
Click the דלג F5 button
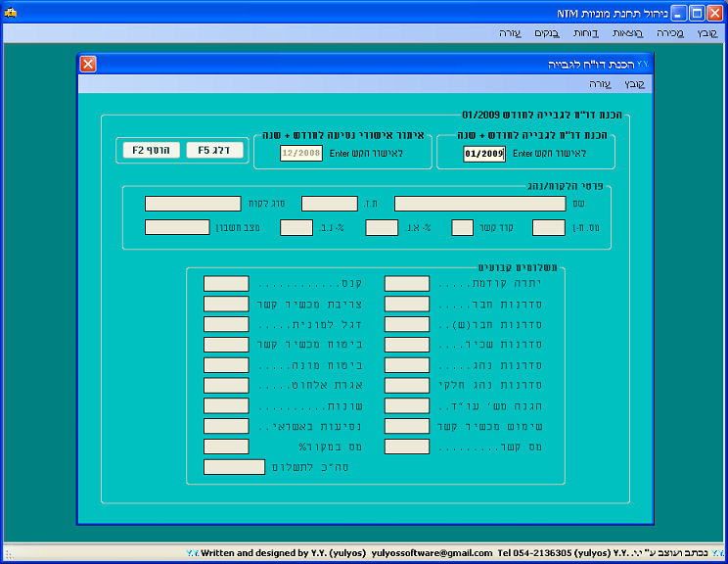[x=214, y=150]
